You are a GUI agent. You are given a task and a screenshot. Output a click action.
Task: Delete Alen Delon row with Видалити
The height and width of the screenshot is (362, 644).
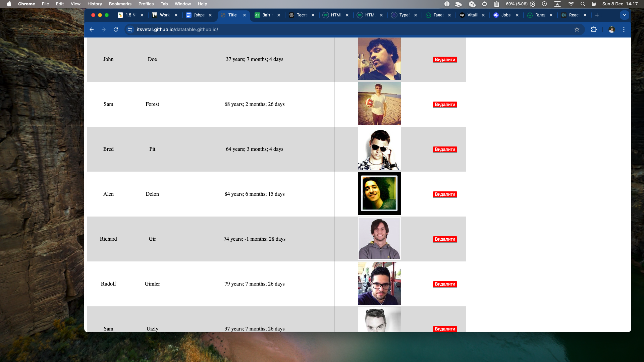click(445, 194)
